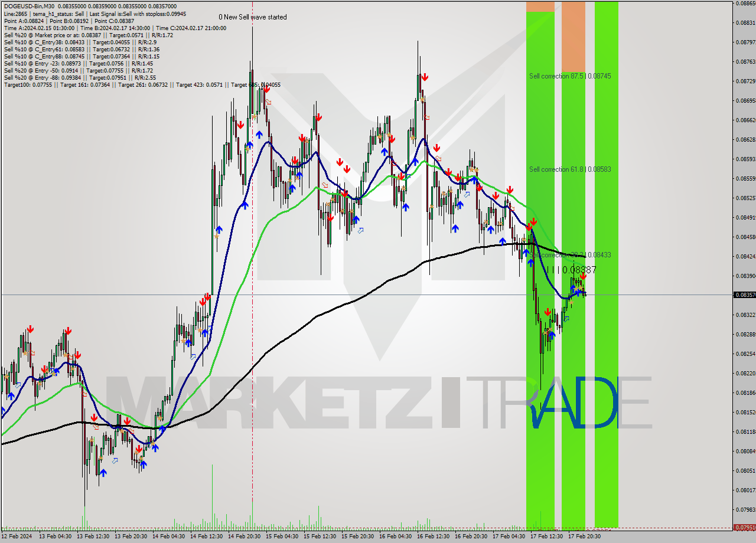Click the '16 Feb 04:30' time axis label
This screenshot has width=756, height=543.
396,537
